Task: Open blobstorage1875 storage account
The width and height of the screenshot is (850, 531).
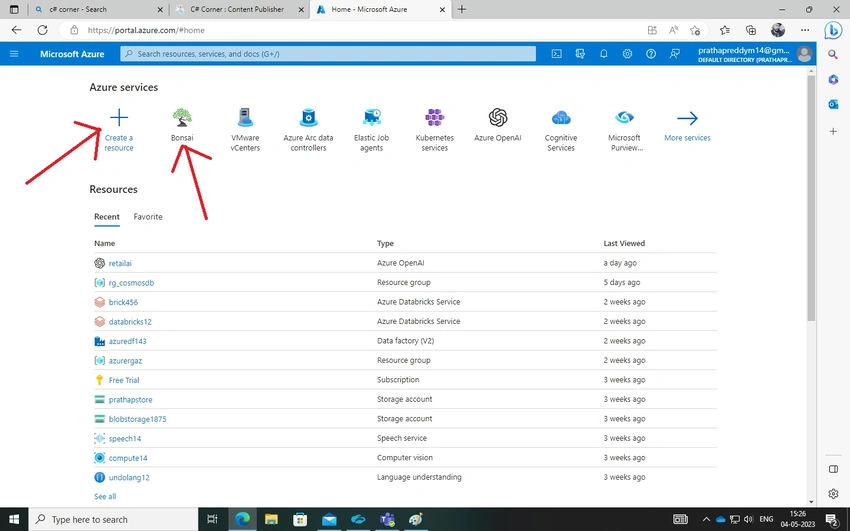Action: (137, 419)
